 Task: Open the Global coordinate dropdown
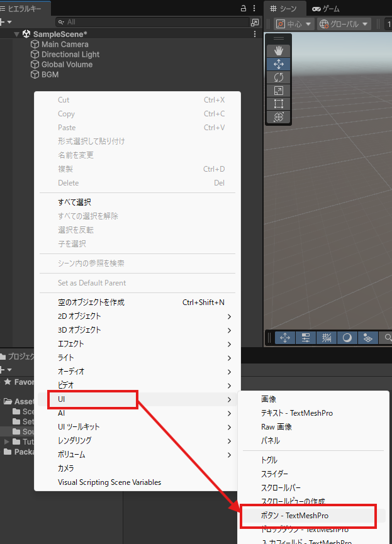(344, 24)
